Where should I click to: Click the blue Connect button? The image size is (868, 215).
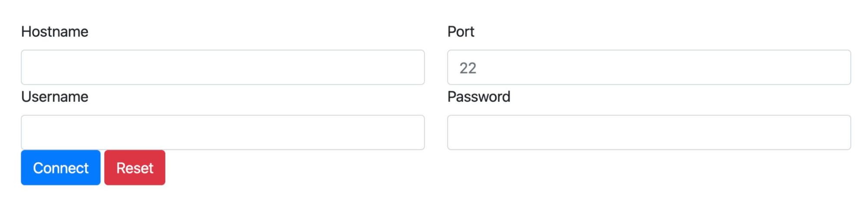click(x=60, y=168)
